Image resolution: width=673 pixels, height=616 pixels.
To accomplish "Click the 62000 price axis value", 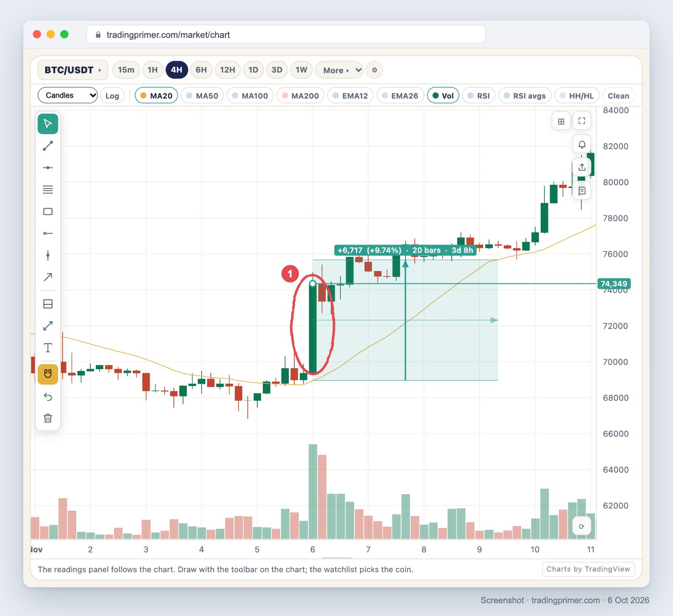I will point(616,506).
